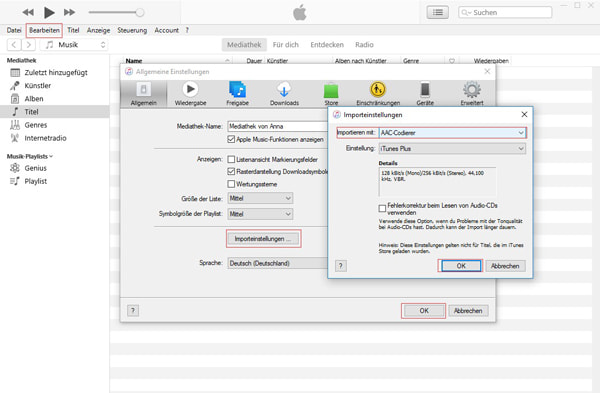Image resolution: width=600 pixels, height=393 pixels.
Task: Confirm Importeinstellungen with OK
Action: click(461, 266)
